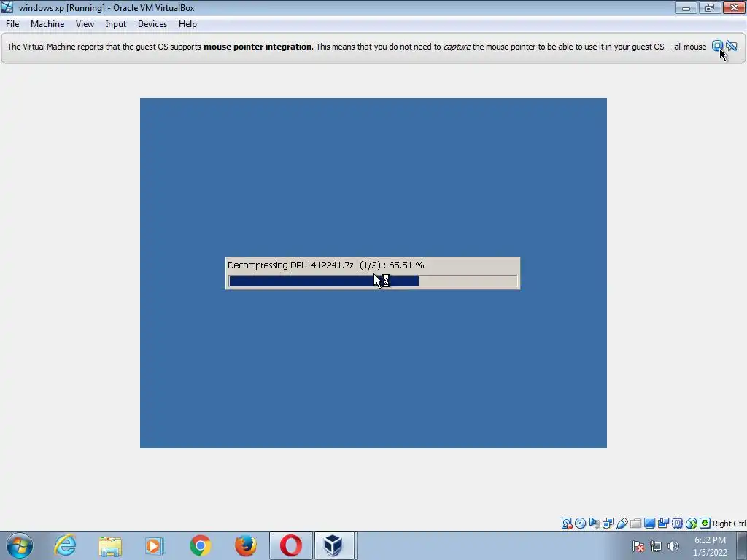The image size is (747, 560).
Task: Click the Decompressing DPL1412241.7z status text
Action: pos(325,265)
